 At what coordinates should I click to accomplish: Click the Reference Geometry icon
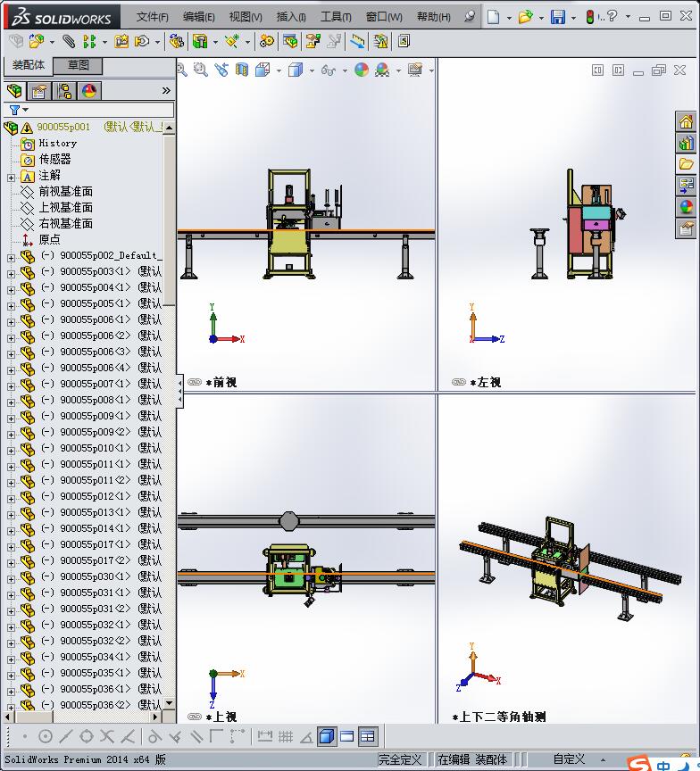pyautogui.click(x=232, y=41)
